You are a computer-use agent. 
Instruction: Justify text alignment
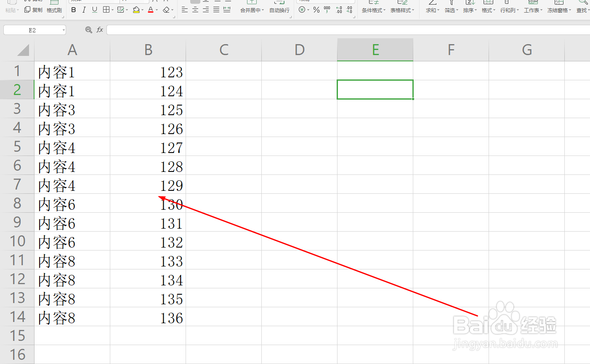tap(216, 10)
